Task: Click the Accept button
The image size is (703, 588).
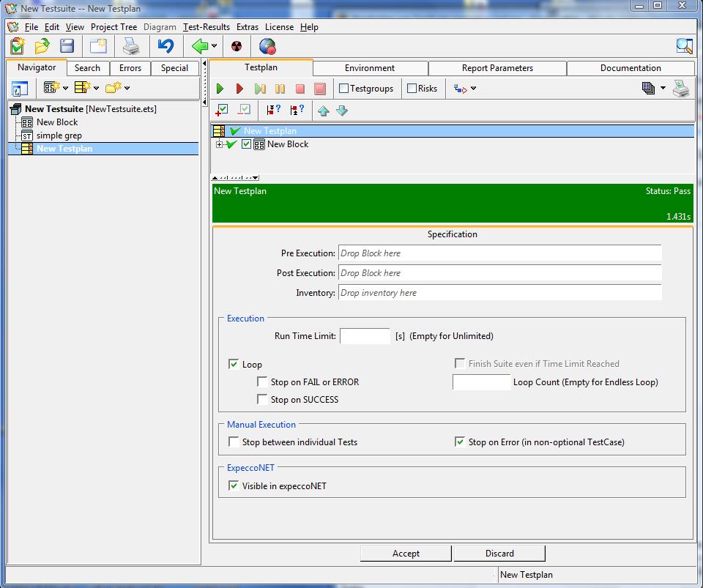Action: (406, 554)
